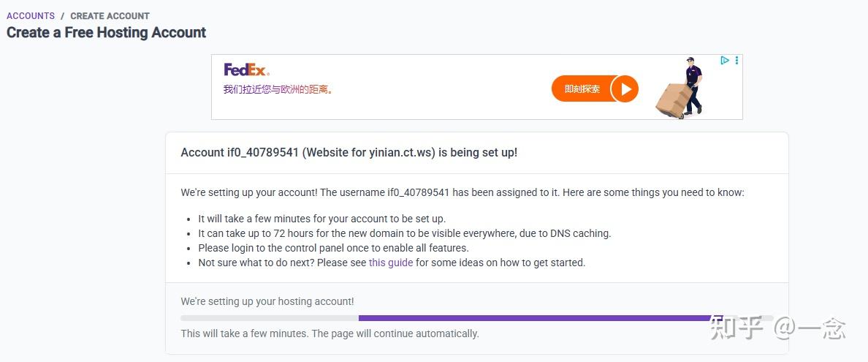Open the three-dot ad options menu
This screenshot has height=362, width=868.
(736, 61)
